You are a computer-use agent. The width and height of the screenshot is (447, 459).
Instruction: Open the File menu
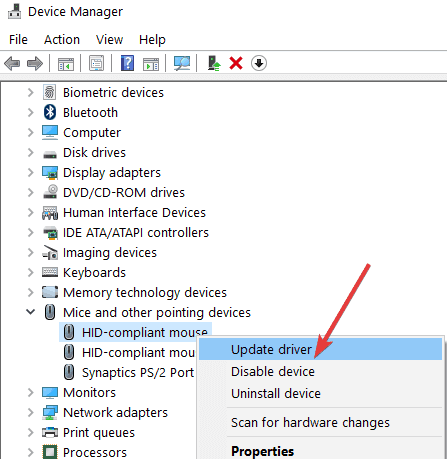click(x=18, y=40)
